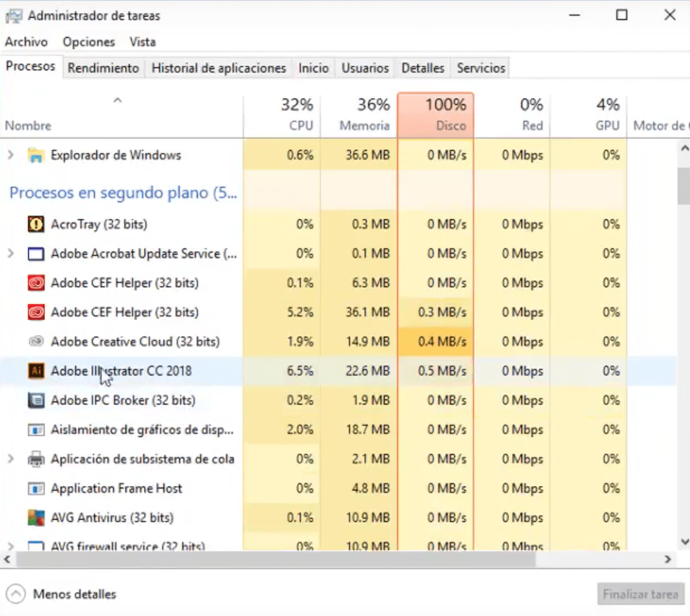Select the Adobe Creative Cloud (32 bits) row
The height and width of the screenshot is (616, 690).
pyautogui.click(x=338, y=342)
